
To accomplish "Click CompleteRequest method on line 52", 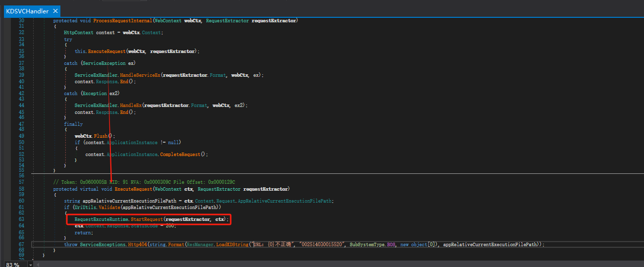I will coord(180,154).
